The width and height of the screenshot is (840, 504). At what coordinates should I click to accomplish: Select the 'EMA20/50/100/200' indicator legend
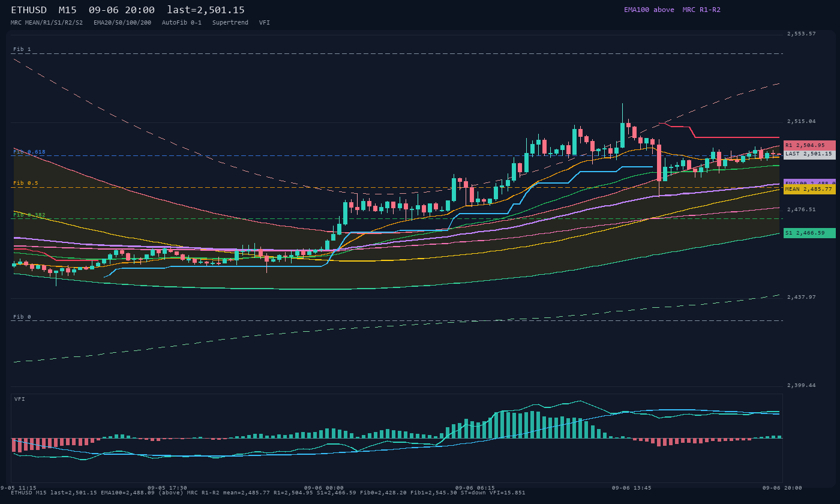point(122,23)
